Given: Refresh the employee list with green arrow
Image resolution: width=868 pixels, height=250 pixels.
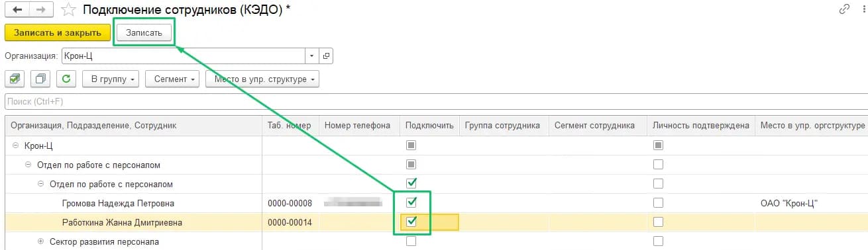Looking at the screenshot, I should pyautogui.click(x=66, y=79).
